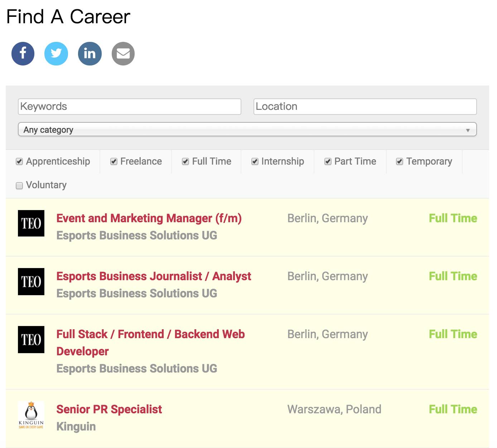Toggle the Temporary job type checkbox
The height and width of the screenshot is (448, 497).
[400, 162]
